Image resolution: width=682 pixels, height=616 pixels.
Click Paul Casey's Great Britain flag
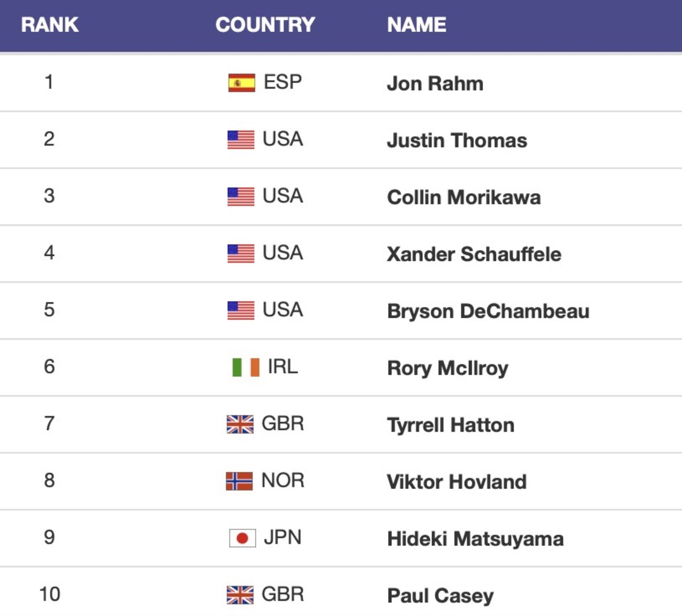coord(240,595)
